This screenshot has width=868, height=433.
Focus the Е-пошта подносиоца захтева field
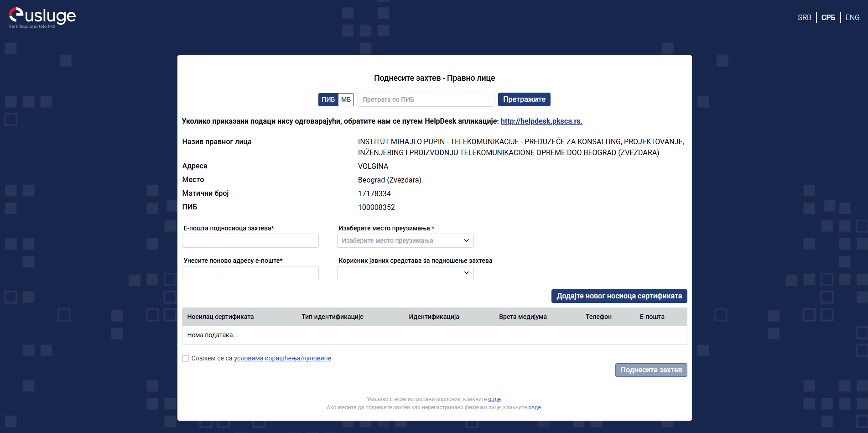[x=250, y=241]
